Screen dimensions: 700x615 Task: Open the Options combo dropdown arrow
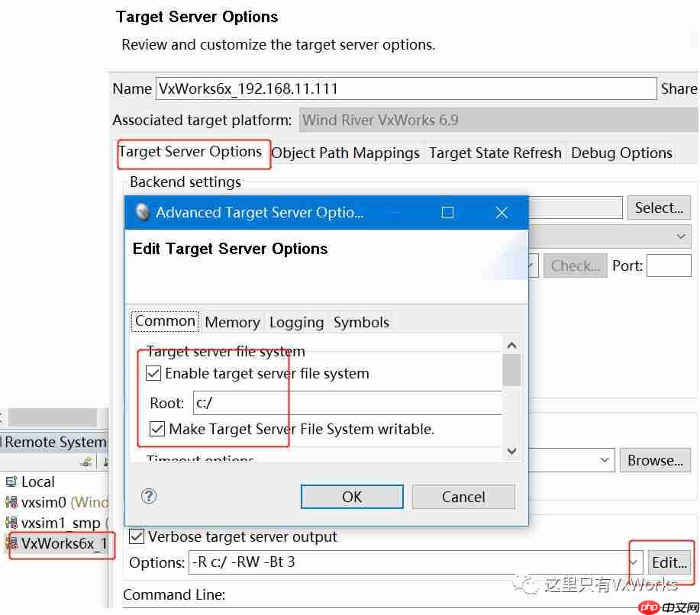point(635,562)
